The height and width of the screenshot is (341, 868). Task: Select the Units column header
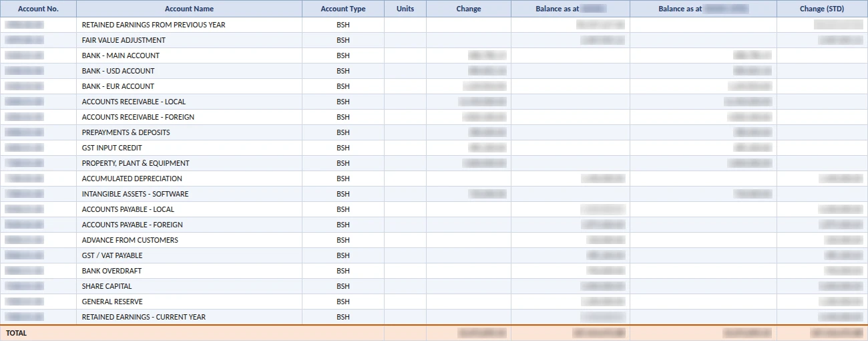(x=405, y=9)
